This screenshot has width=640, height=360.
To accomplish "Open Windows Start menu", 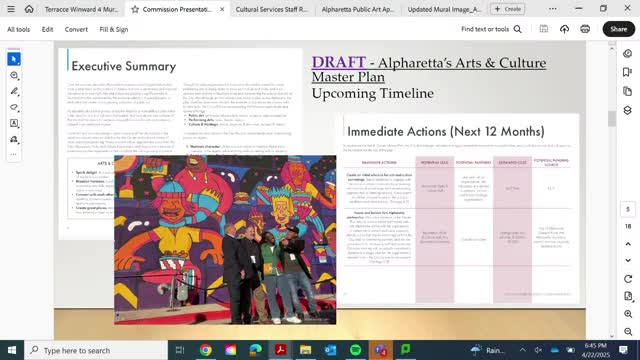I will point(12,350).
